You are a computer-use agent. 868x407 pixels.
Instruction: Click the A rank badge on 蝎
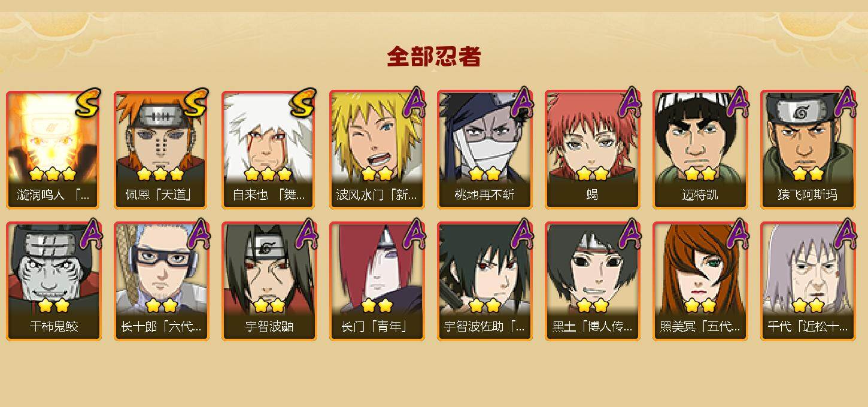click(630, 102)
